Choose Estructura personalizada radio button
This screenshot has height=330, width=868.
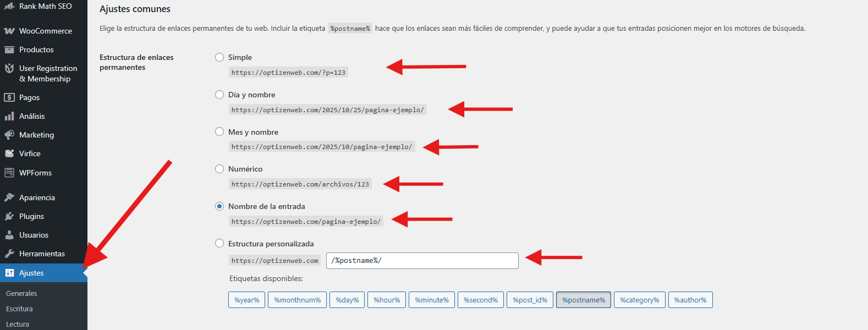[x=219, y=244]
